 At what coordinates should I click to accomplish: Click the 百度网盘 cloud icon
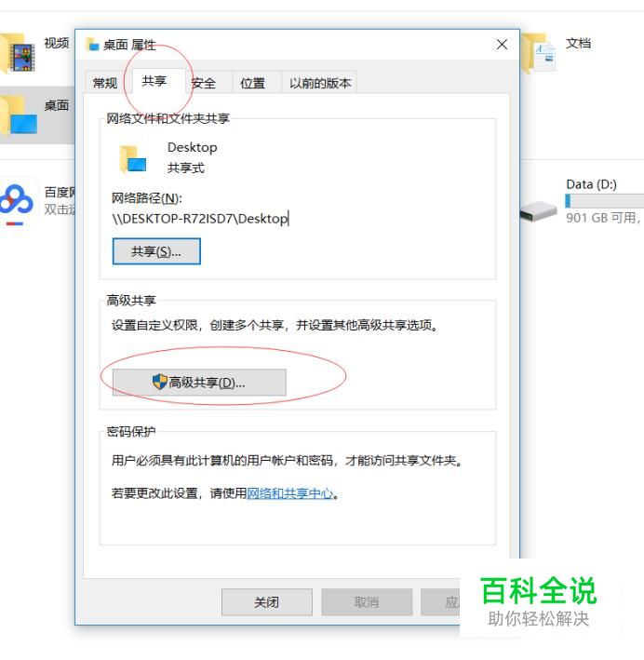[17, 202]
